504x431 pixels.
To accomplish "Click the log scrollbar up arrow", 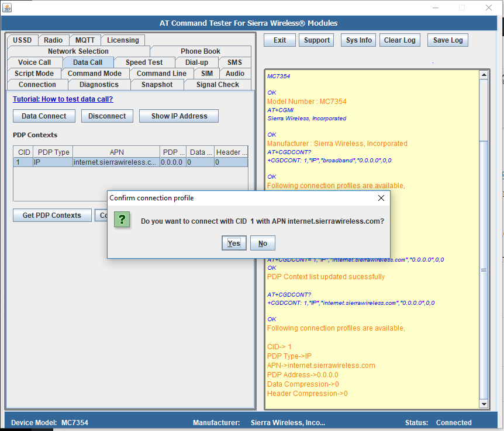I will (484, 75).
